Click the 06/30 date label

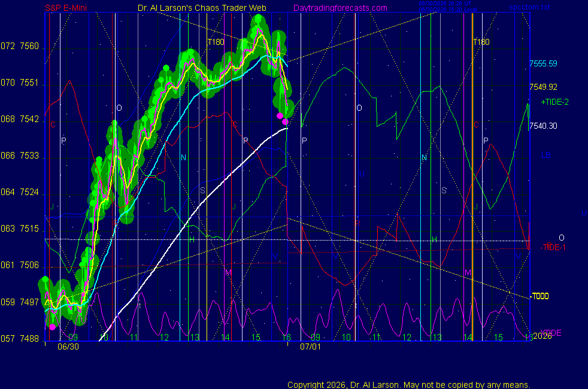tap(68, 347)
